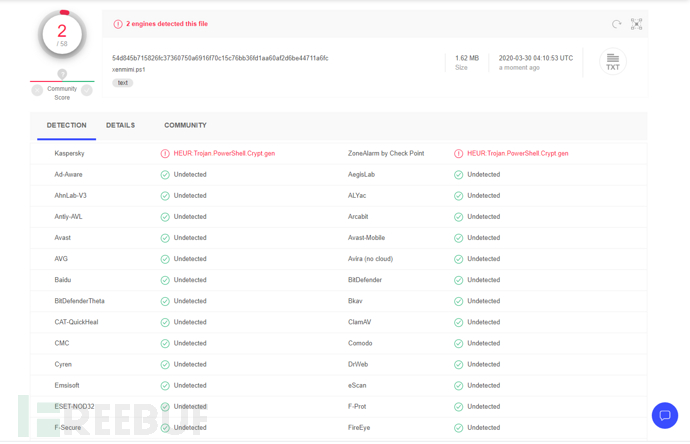Image resolution: width=690 pixels, height=444 pixels.
Task: Vote up on community score right button
Action: click(87, 90)
